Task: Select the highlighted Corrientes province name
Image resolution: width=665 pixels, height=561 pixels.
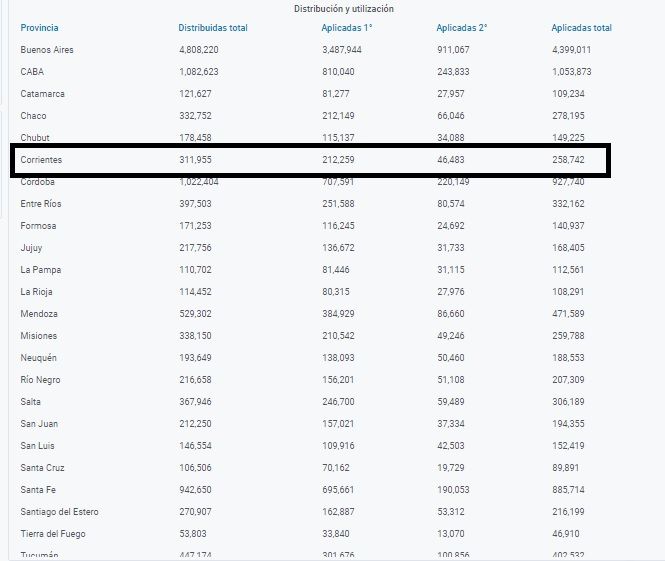Action: coord(41,160)
